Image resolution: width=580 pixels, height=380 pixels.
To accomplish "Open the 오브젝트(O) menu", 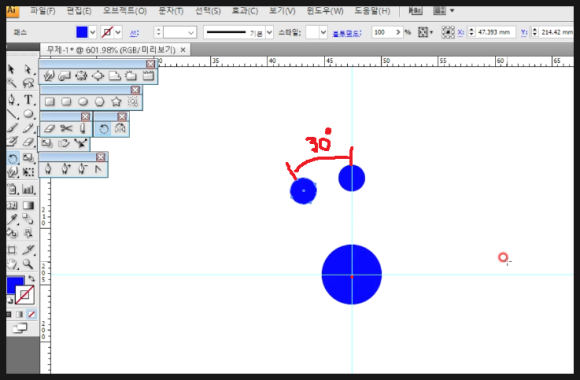I will click(125, 11).
